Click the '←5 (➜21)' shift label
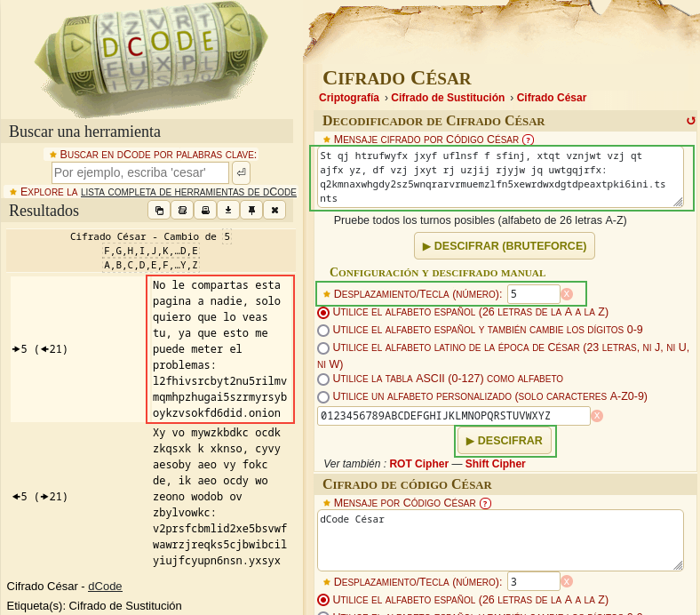700x615 pixels. 40,497
